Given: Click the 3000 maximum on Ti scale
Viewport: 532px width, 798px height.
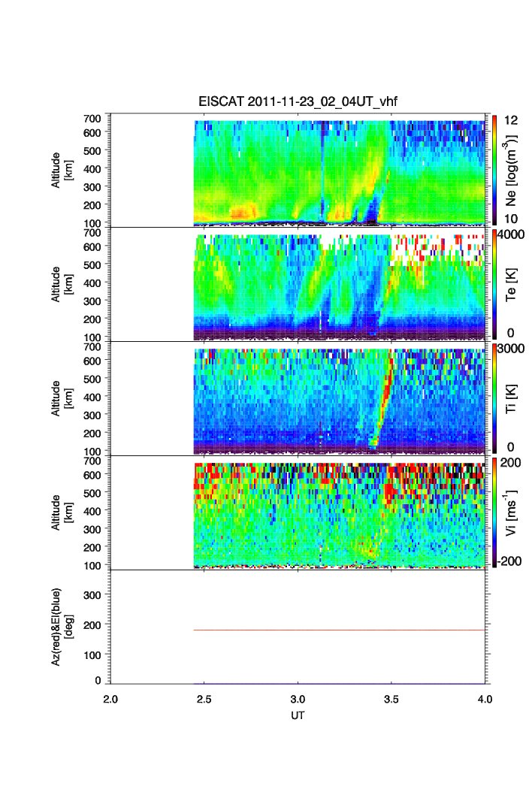Looking at the screenshot, I should pyautogui.click(x=511, y=349).
